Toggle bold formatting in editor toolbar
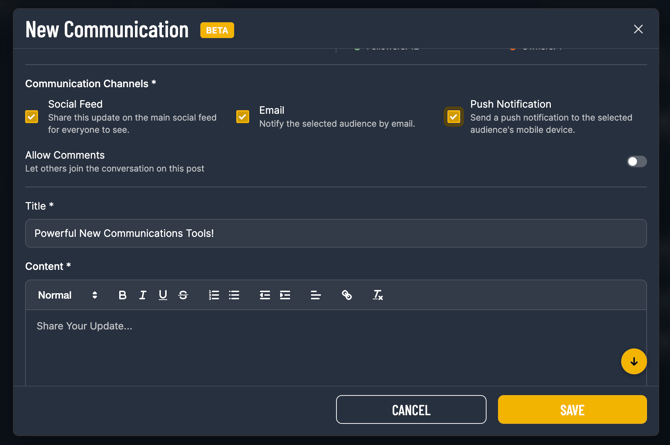Image resolution: width=670 pixels, height=445 pixels. click(122, 295)
